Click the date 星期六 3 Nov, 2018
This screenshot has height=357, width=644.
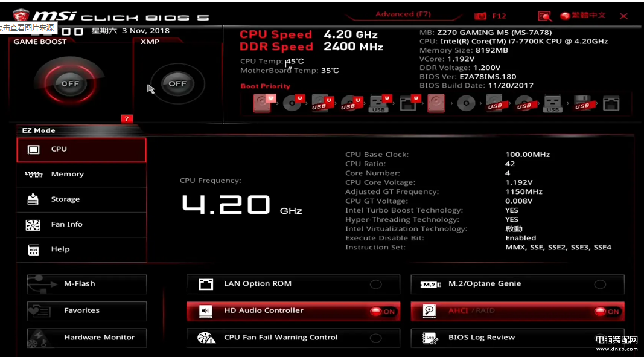pyautogui.click(x=130, y=31)
